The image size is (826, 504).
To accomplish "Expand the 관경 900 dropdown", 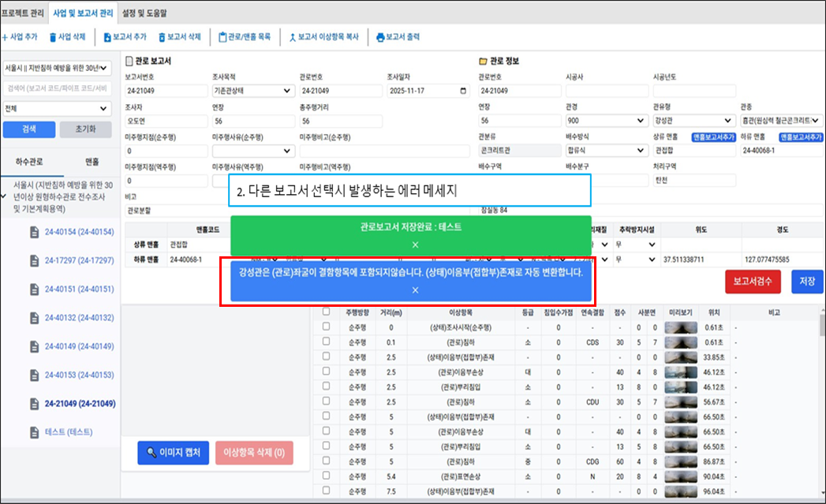I will [604, 121].
